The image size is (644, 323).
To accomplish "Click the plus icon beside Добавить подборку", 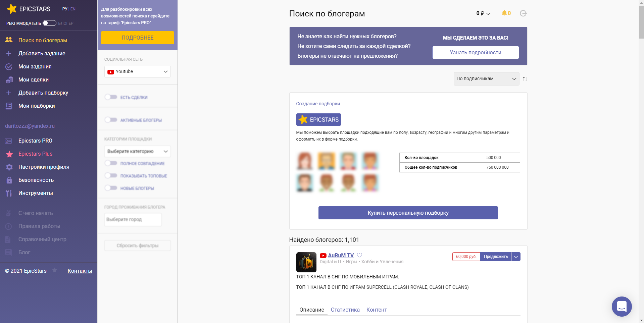I will click(9, 93).
